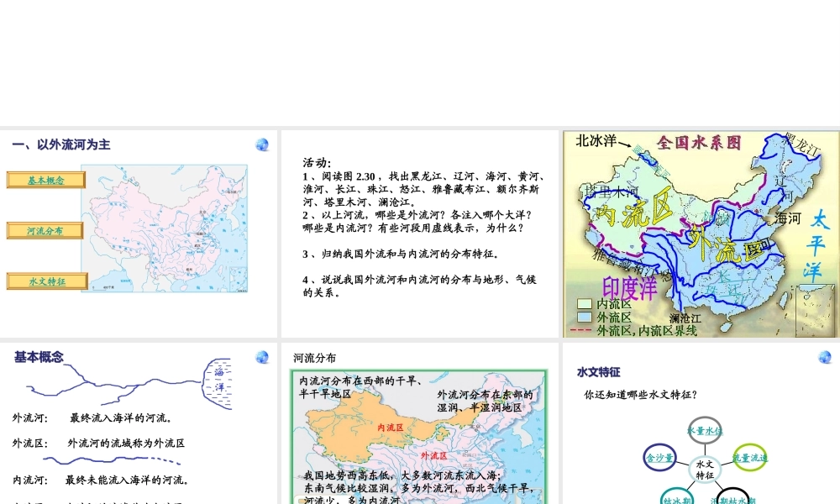Click the 海河 label on the map
This screenshot has height=504, width=840.
788,218
